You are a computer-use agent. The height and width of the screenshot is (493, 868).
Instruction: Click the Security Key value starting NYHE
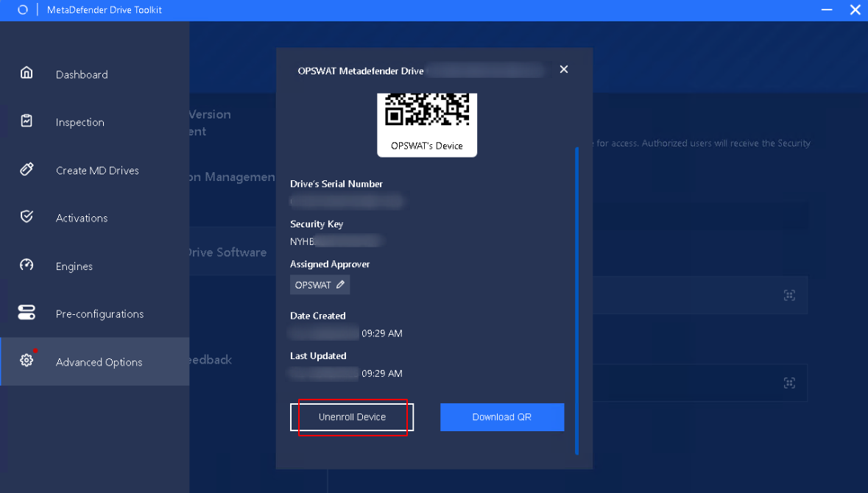pyautogui.click(x=336, y=241)
